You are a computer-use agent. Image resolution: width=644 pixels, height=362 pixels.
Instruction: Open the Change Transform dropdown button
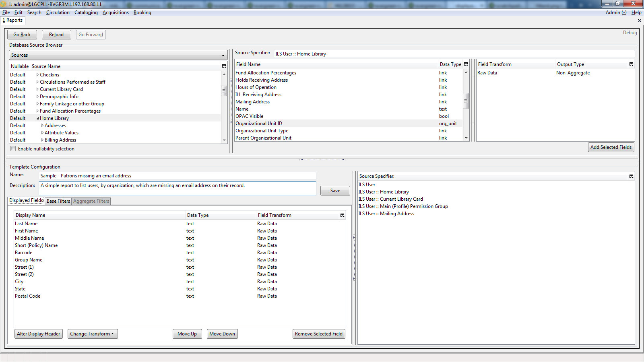[x=93, y=334]
